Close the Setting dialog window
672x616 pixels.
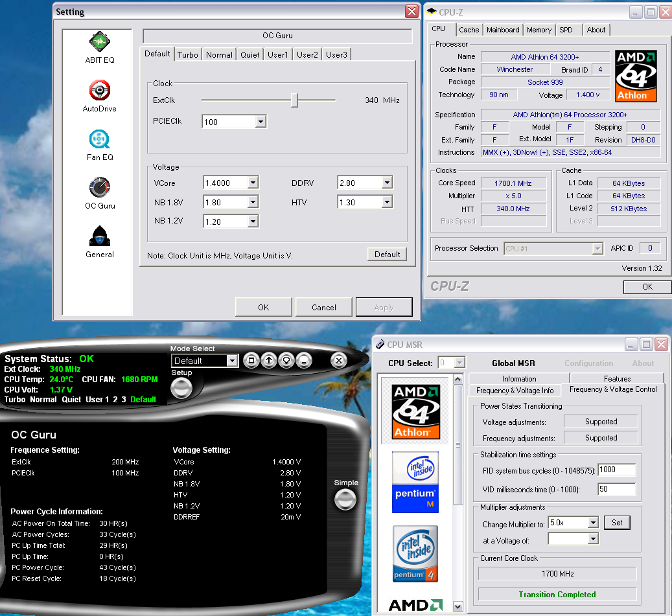(411, 12)
